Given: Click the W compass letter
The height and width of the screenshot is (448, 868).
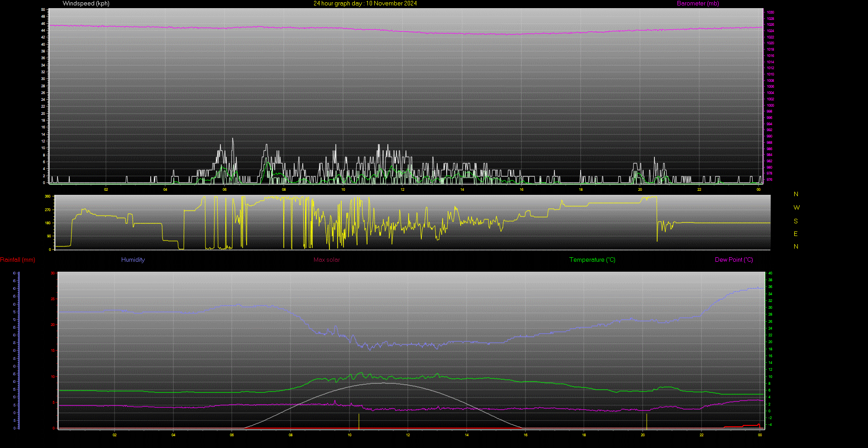Looking at the screenshot, I should click(796, 208).
